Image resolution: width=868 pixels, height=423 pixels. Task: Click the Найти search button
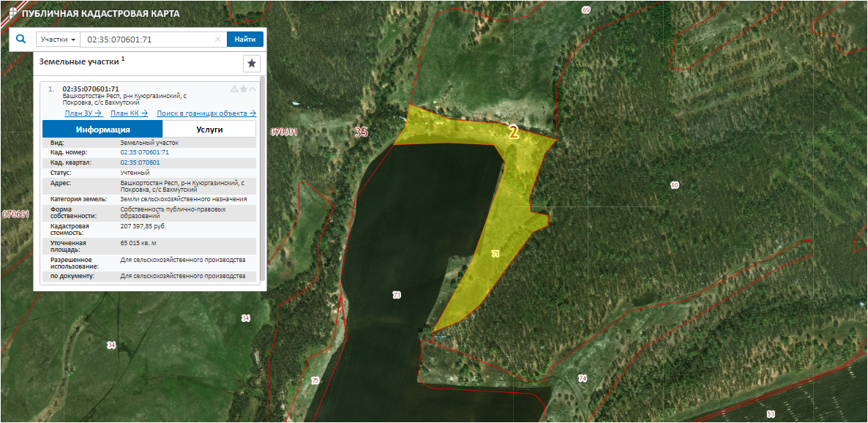coord(244,40)
